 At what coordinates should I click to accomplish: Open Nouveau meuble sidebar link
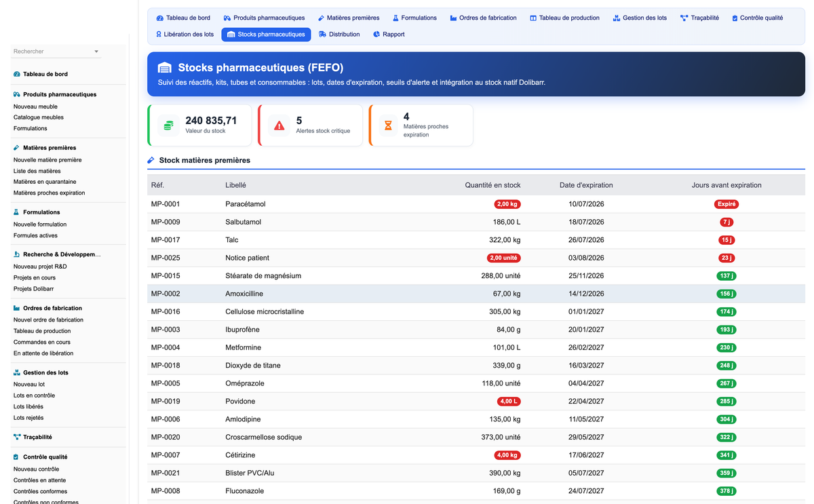pos(35,106)
